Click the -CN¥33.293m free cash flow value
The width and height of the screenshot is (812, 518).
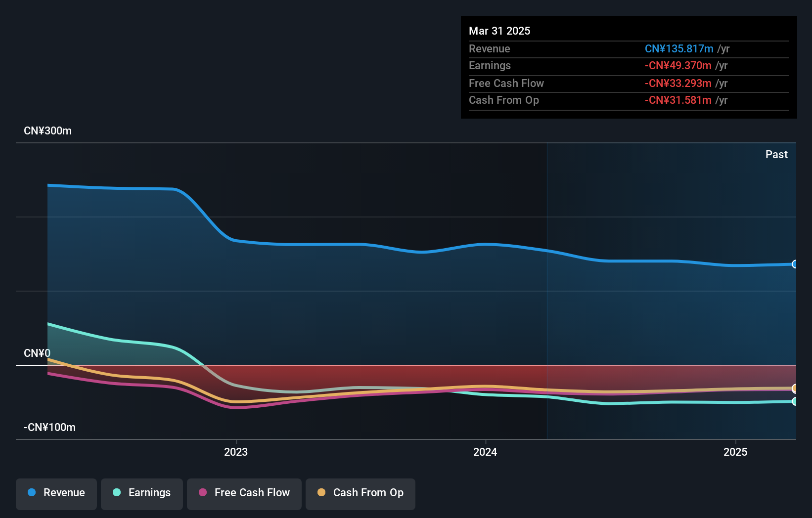pyautogui.click(x=678, y=83)
